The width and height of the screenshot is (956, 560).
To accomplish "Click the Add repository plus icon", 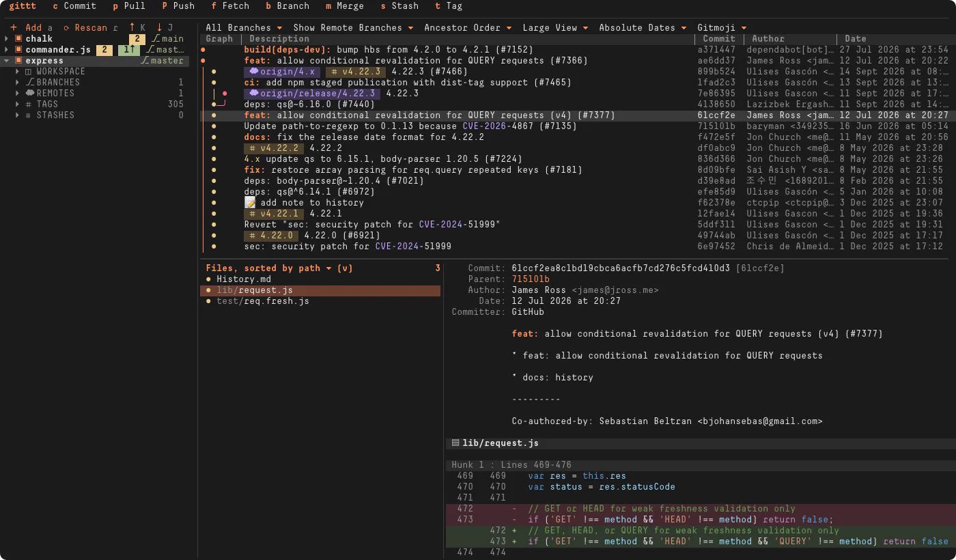I will (x=14, y=28).
